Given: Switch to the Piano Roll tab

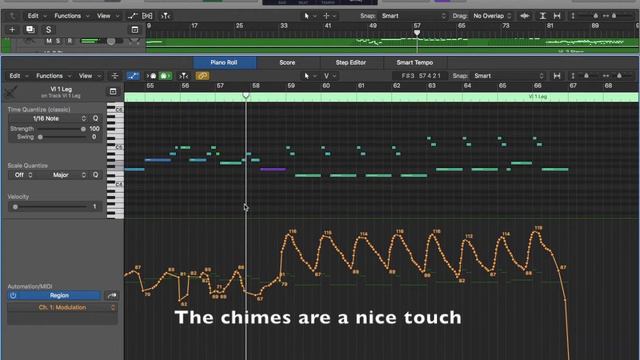Looking at the screenshot, I should click(x=224, y=62).
